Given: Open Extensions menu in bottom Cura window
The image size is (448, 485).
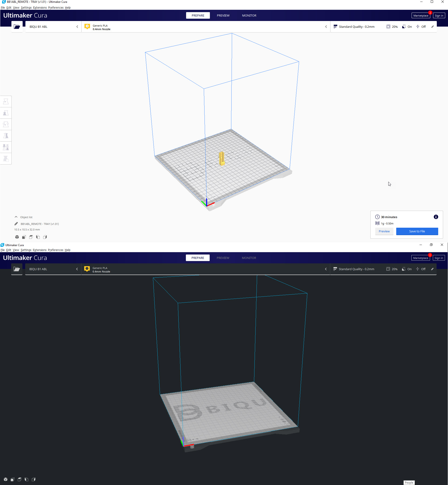Looking at the screenshot, I should tap(39, 250).
